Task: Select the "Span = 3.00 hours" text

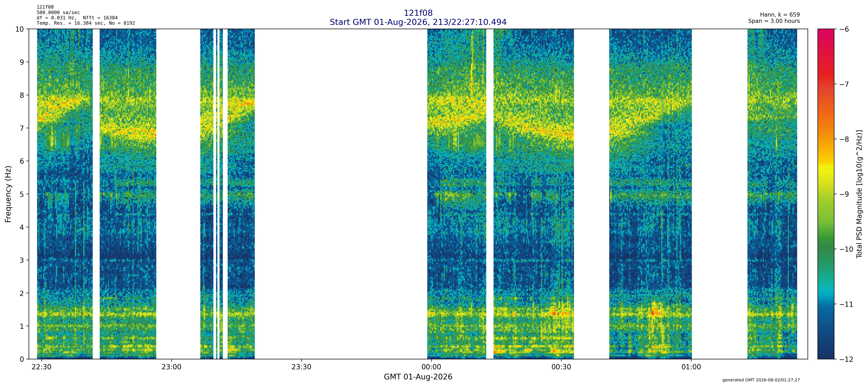Action: pos(774,21)
